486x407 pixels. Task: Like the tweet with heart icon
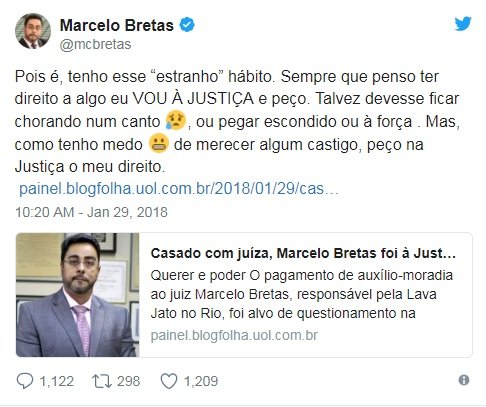(169, 381)
